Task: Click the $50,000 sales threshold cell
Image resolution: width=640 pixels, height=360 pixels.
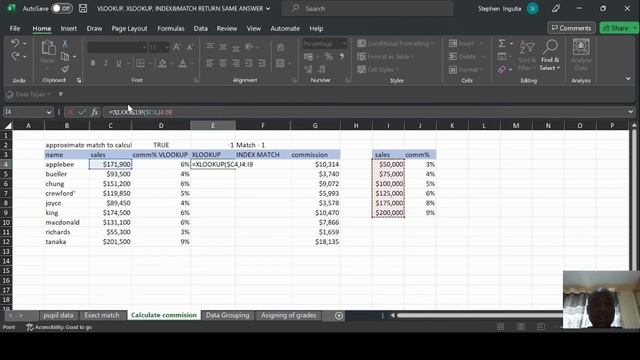Action: [x=388, y=164]
